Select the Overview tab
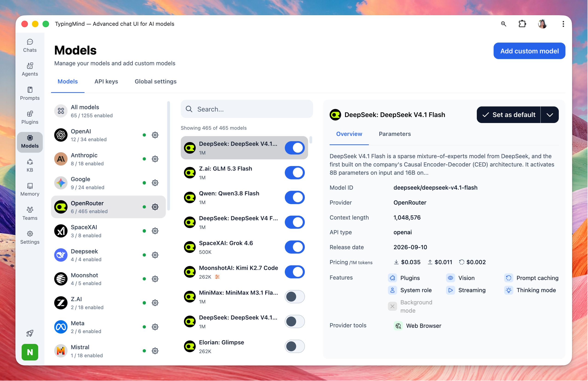 (x=349, y=134)
